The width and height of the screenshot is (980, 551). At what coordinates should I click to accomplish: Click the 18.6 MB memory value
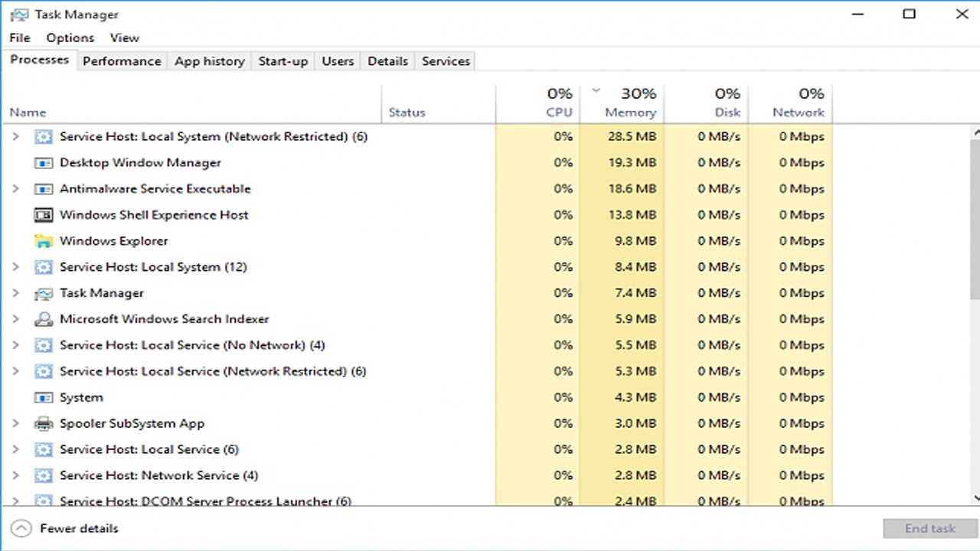click(x=632, y=189)
